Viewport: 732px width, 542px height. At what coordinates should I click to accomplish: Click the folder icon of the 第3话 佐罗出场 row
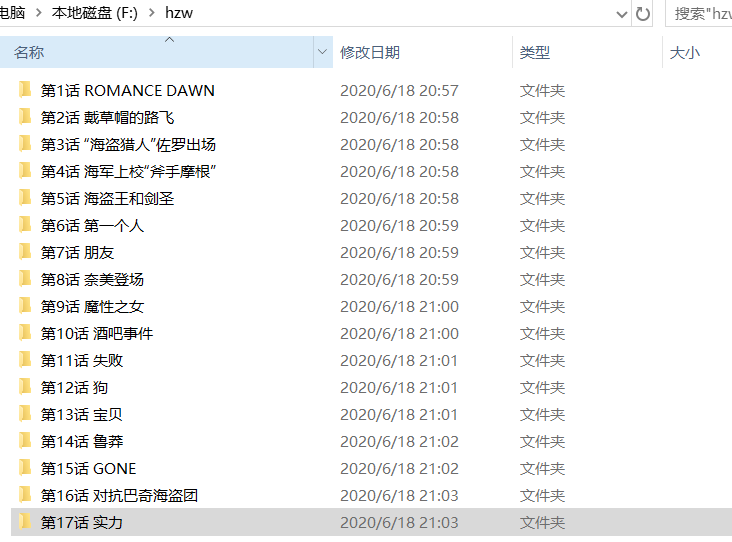tap(25, 144)
